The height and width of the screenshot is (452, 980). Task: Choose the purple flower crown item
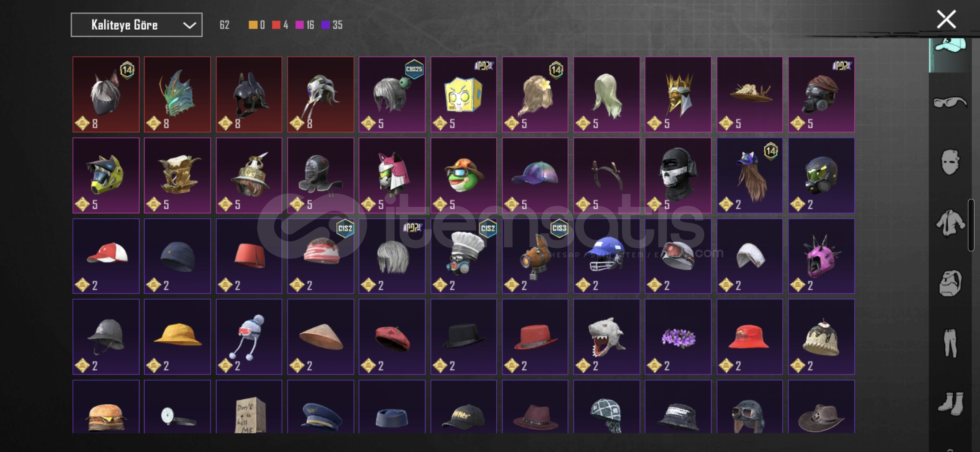pyautogui.click(x=678, y=336)
